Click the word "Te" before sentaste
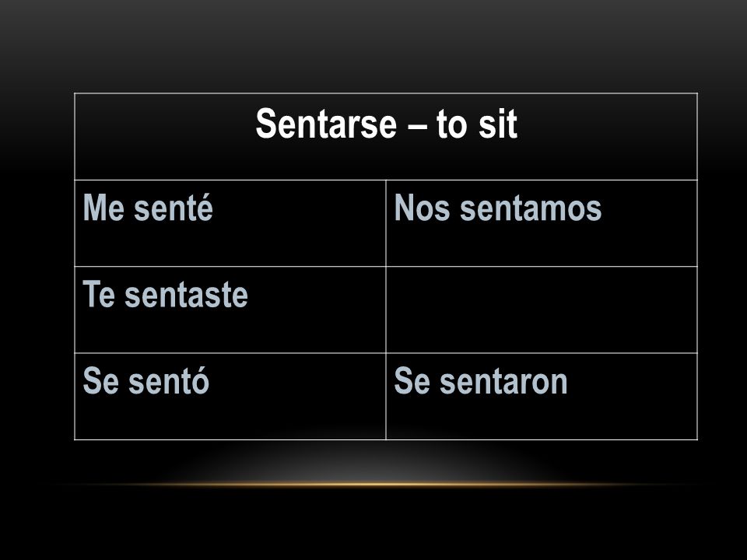This screenshot has width=747, height=560. 99,294
